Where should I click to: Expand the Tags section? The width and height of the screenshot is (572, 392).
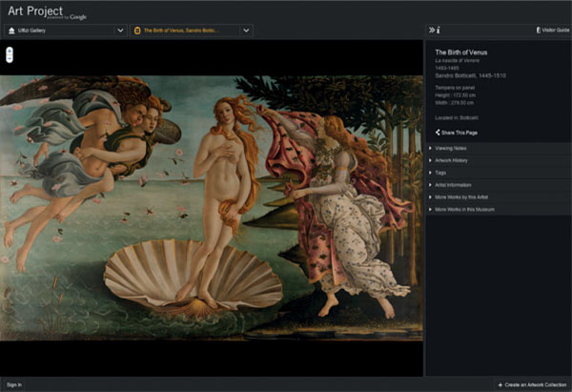click(442, 173)
